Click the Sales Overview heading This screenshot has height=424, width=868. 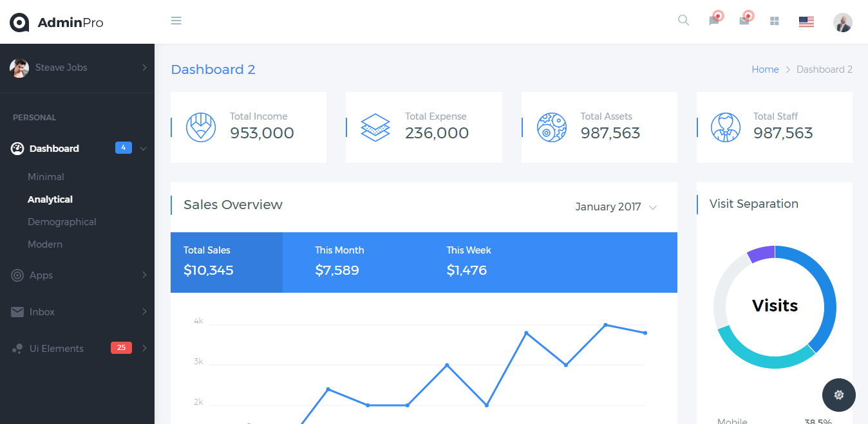point(233,205)
